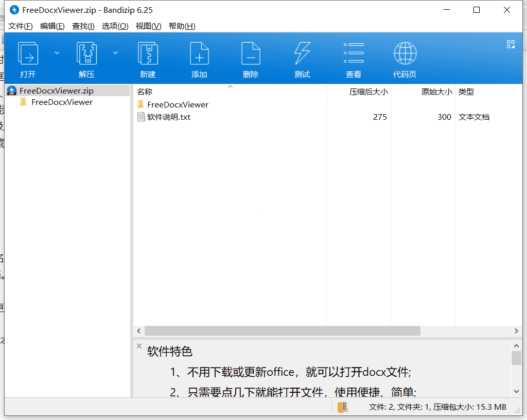
Task: Select the 软件说明.txt file row
Action: coord(328,117)
